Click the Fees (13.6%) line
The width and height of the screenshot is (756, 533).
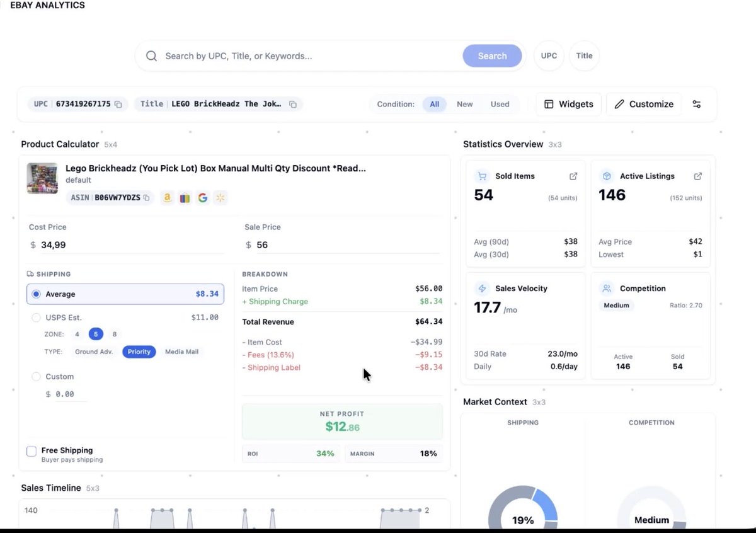pyautogui.click(x=342, y=355)
